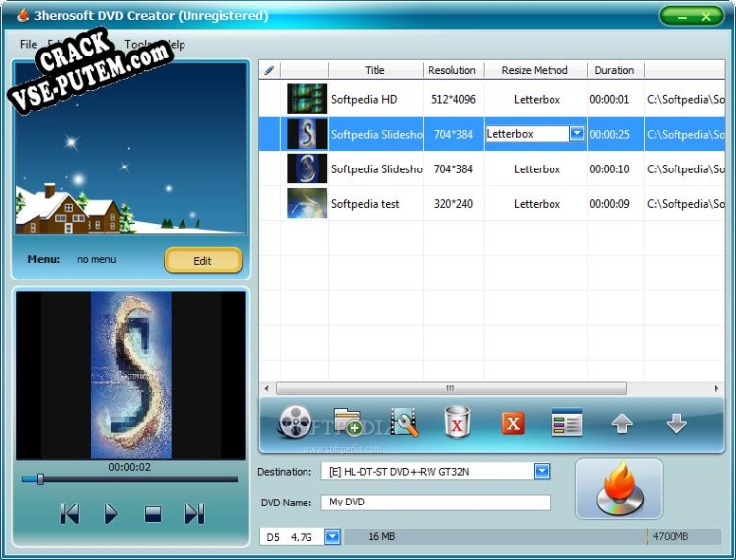Open the properties list icon in toolbar
This screenshot has width=736, height=560.
pyautogui.click(x=567, y=422)
